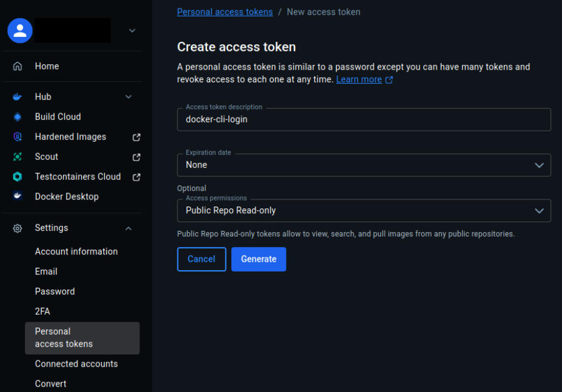Collapse the Settings section chevron

pyautogui.click(x=128, y=228)
